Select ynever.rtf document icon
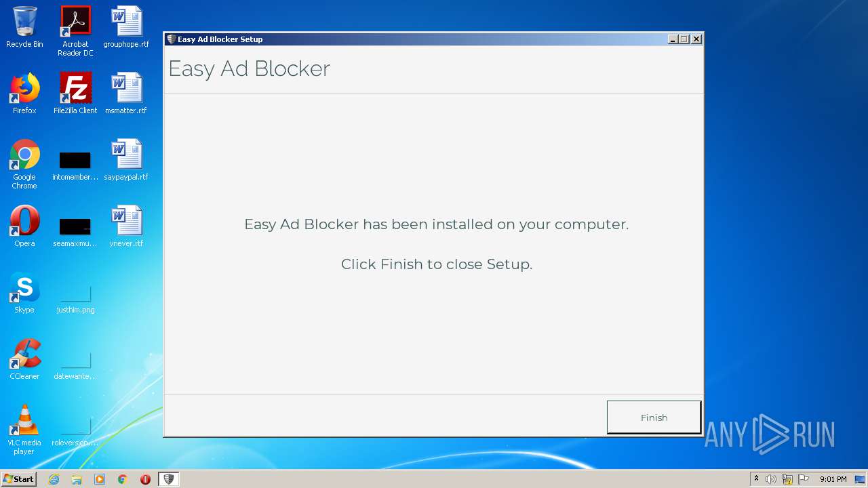The height and width of the screenshot is (488, 868). 126,226
